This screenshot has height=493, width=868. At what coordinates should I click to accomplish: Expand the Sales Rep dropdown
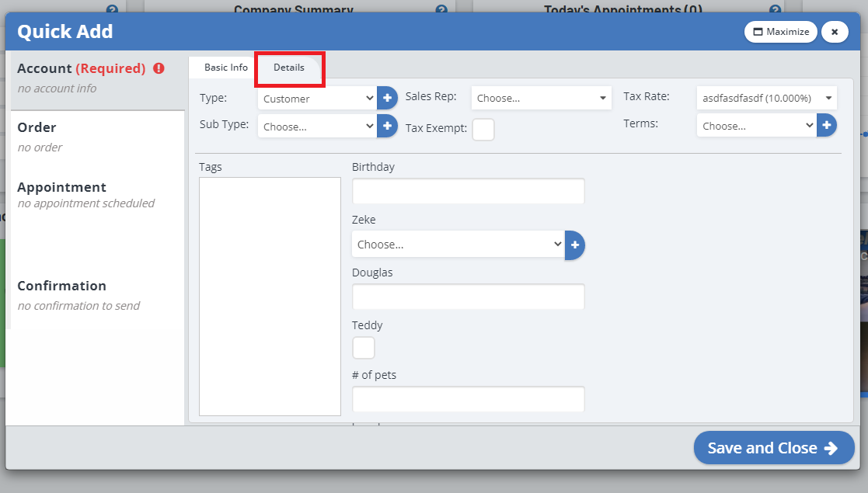point(541,99)
